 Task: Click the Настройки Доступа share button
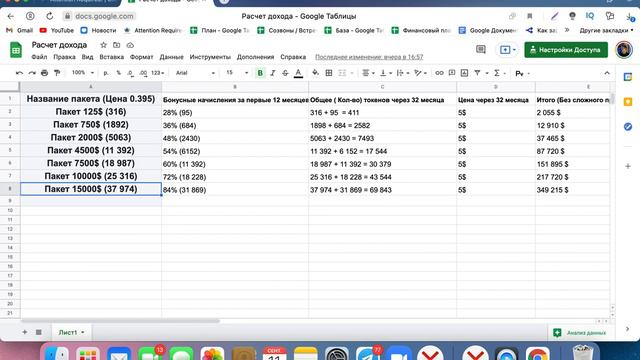pos(566,50)
